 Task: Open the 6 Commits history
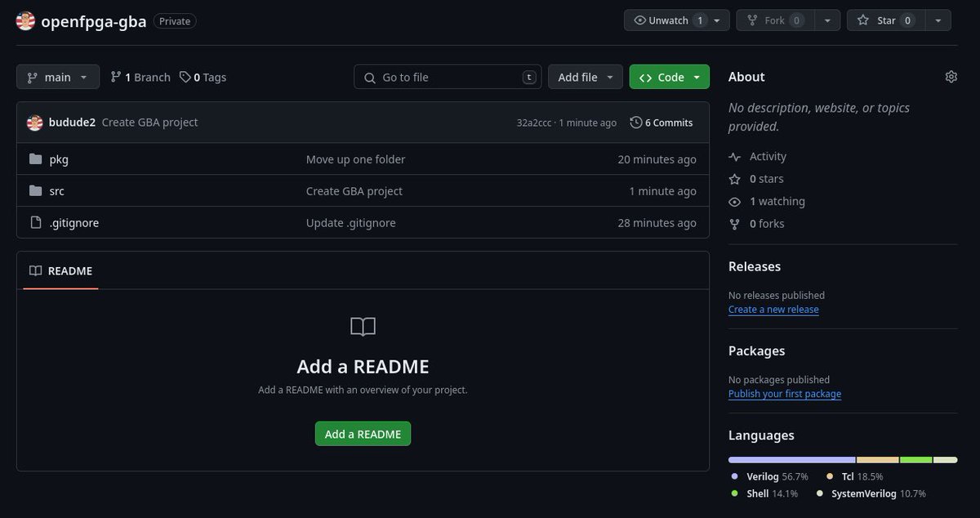661,123
